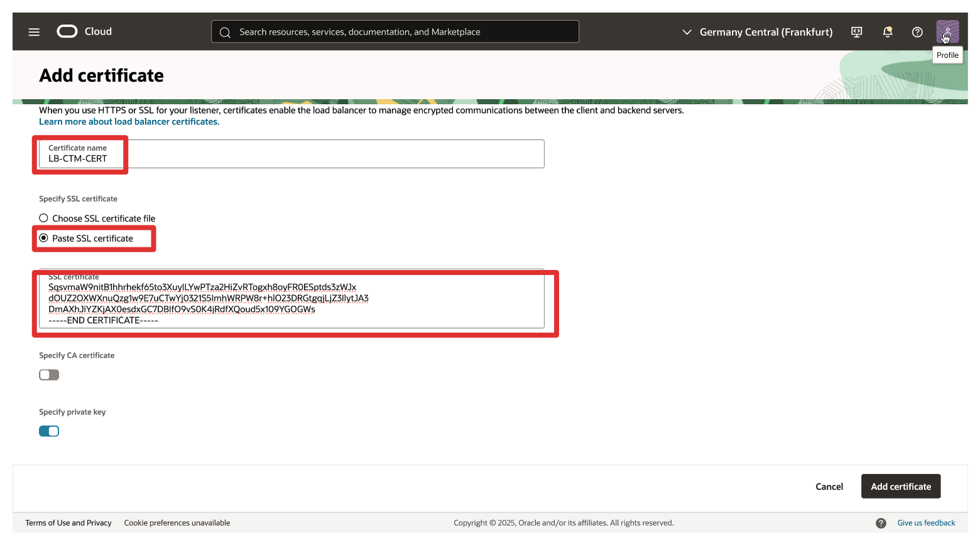Viewport: 980px width, 545px height.
Task: Open Terms of Use and Privacy
Action: (68, 523)
